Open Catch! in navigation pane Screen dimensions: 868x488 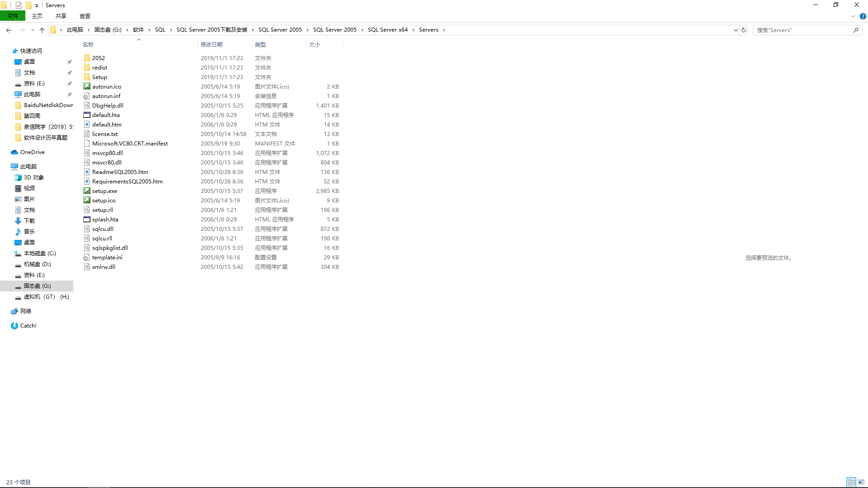pyautogui.click(x=28, y=326)
